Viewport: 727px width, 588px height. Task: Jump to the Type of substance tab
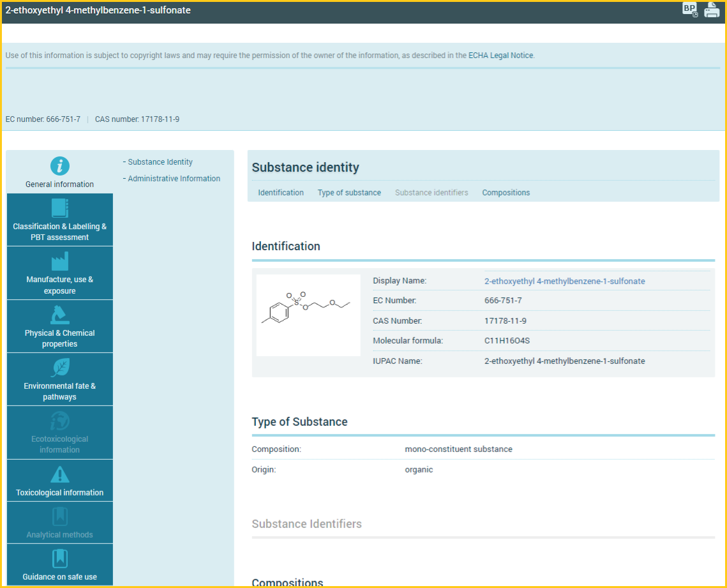coord(349,193)
